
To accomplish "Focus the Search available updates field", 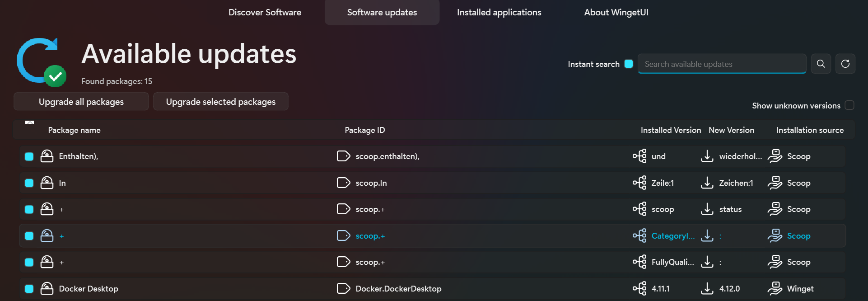I will click(722, 64).
